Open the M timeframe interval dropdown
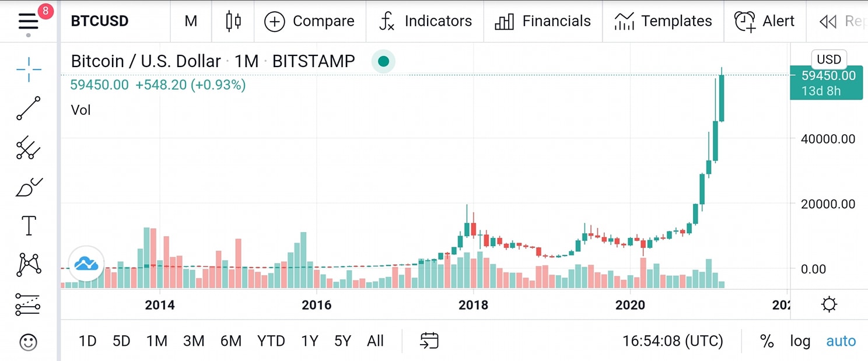 point(191,21)
